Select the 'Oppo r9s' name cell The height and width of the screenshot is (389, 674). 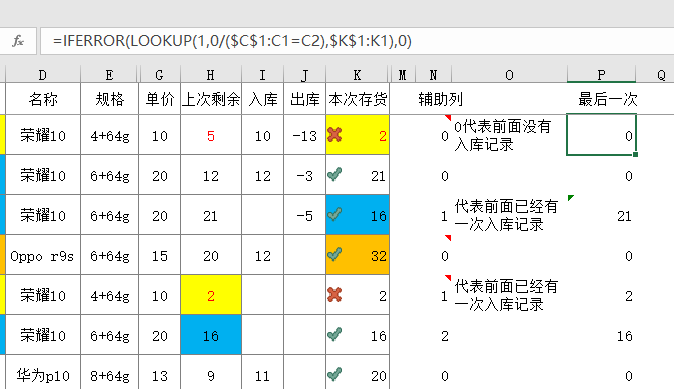pos(43,255)
